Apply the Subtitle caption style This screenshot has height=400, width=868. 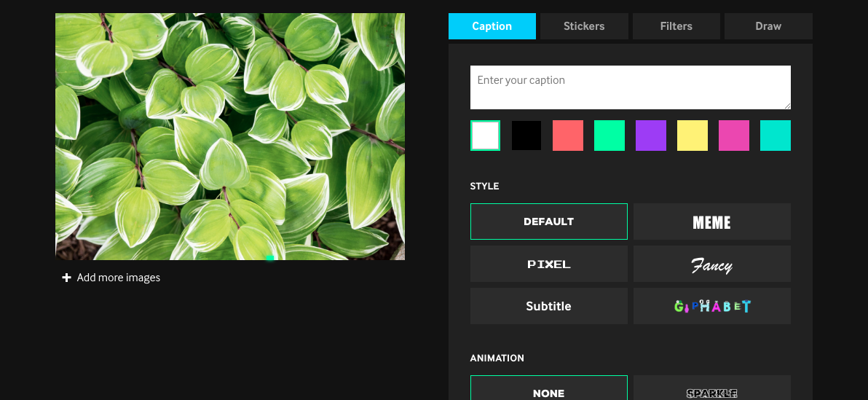pyautogui.click(x=548, y=306)
